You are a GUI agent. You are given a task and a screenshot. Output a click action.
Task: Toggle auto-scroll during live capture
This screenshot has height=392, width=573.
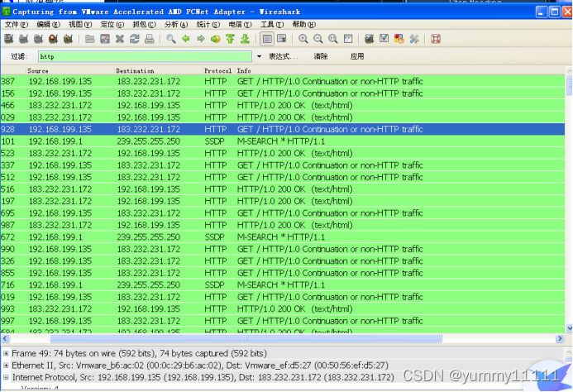[x=282, y=39]
